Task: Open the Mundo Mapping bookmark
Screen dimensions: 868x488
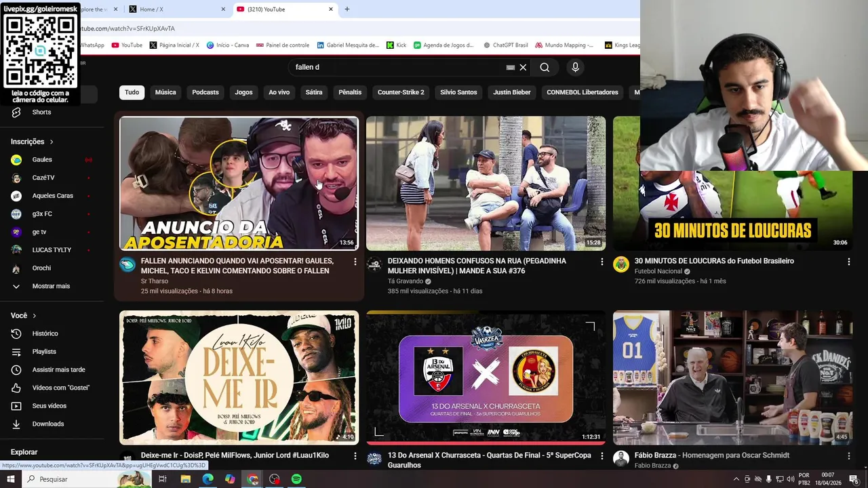Action: click(x=564, y=45)
